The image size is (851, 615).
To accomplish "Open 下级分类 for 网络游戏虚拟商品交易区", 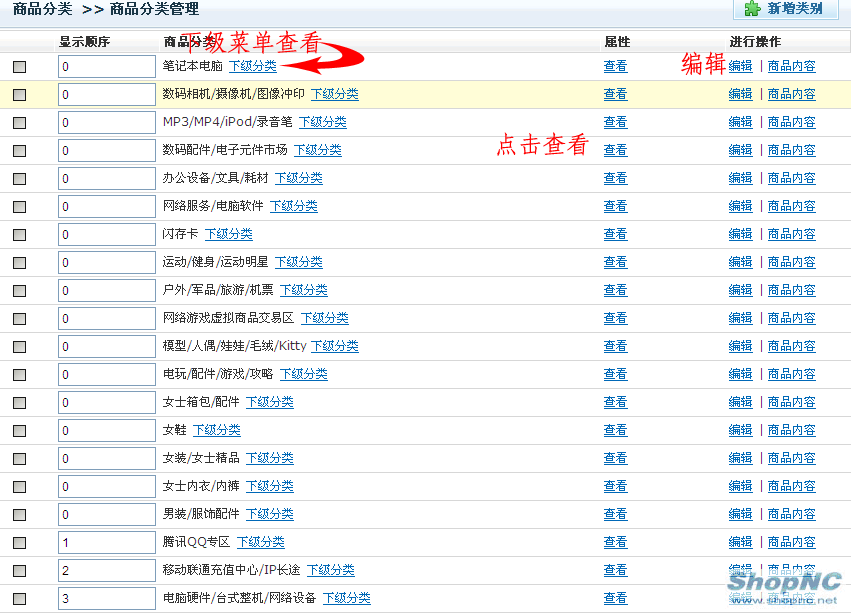I will [325, 318].
